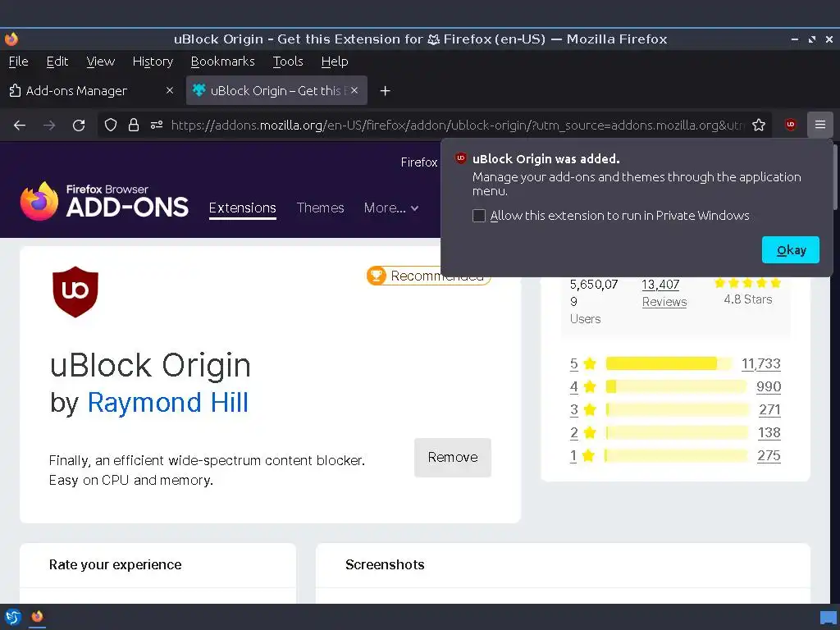Open the File menu
Image resolution: width=840 pixels, height=630 pixels.
pos(18,62)
